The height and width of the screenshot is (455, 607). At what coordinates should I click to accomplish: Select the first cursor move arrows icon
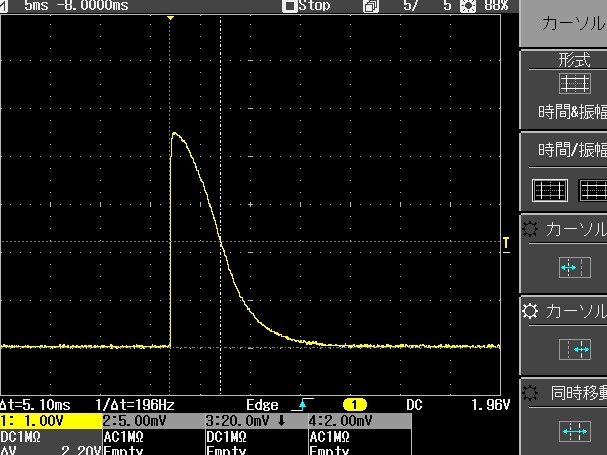[x=574, y=268]
